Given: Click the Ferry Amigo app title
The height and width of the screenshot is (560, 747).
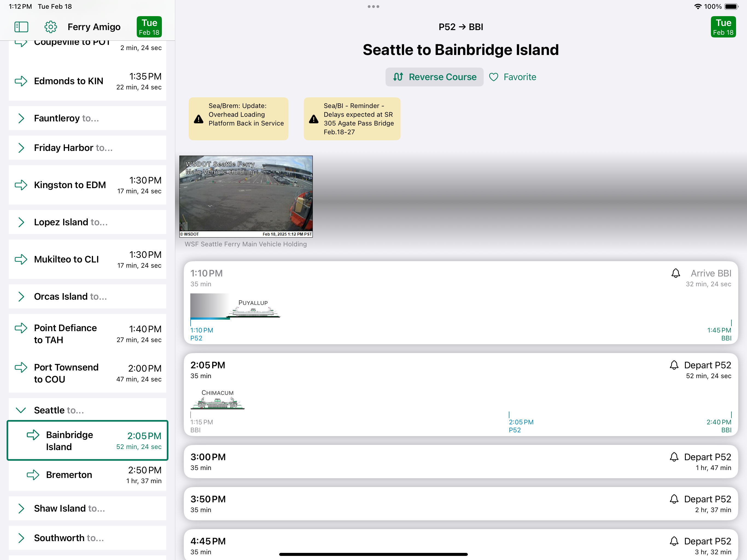Looking at the screenshot, I should click(x=94, y=27).
